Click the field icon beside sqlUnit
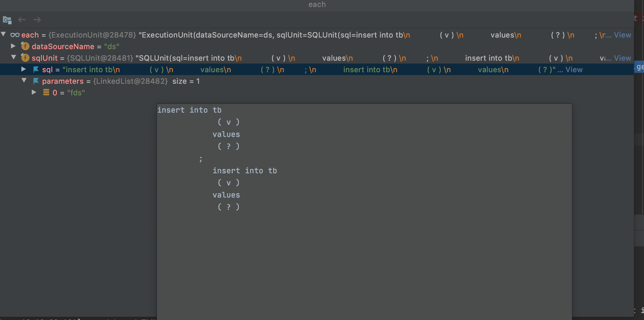 25,58
